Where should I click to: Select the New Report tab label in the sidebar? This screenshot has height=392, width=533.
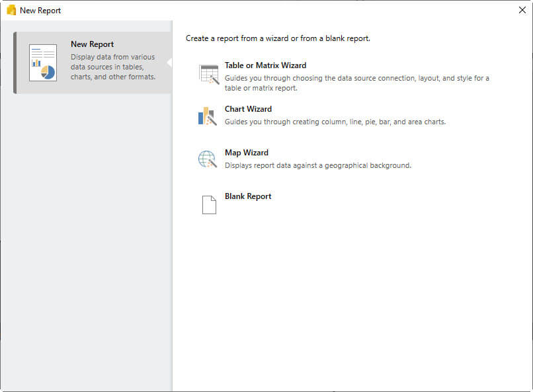point(92,44)
